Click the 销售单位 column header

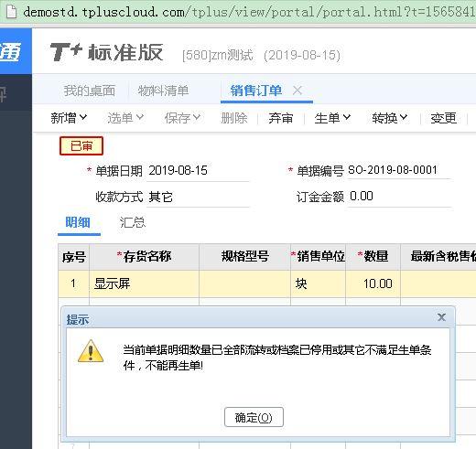point(318,257)
